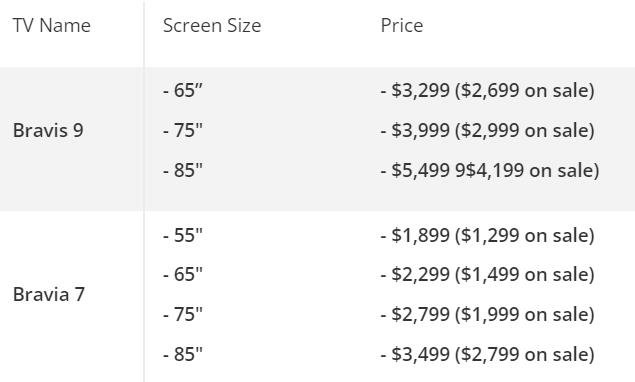Click the Screen Size column header
Screen dimensions: 635x382
coord(212,26)
